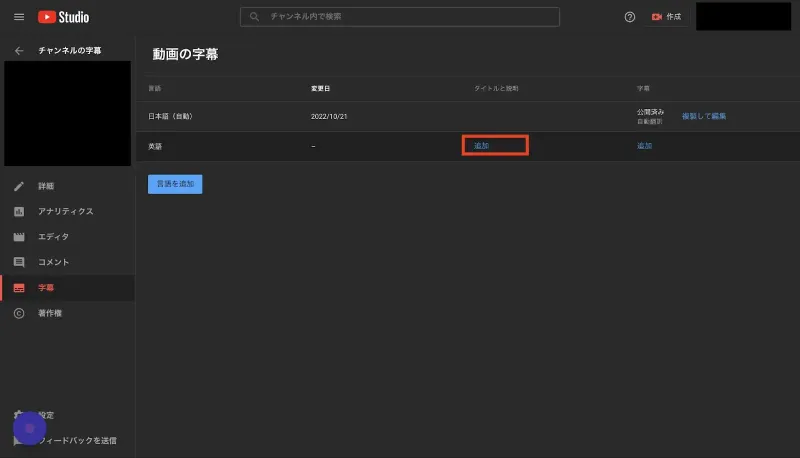Click the 英語 language row text
This screenshot has height=458, width=800.
(x=155, y=146)
